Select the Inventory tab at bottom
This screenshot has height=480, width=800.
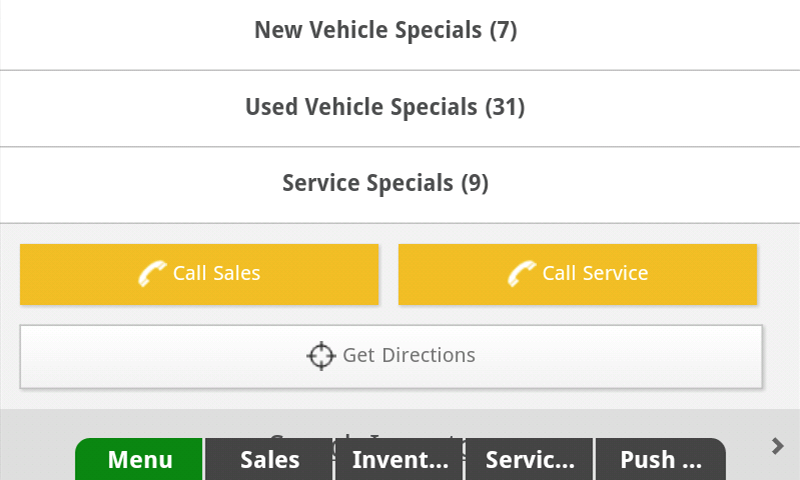coord(400,460)
